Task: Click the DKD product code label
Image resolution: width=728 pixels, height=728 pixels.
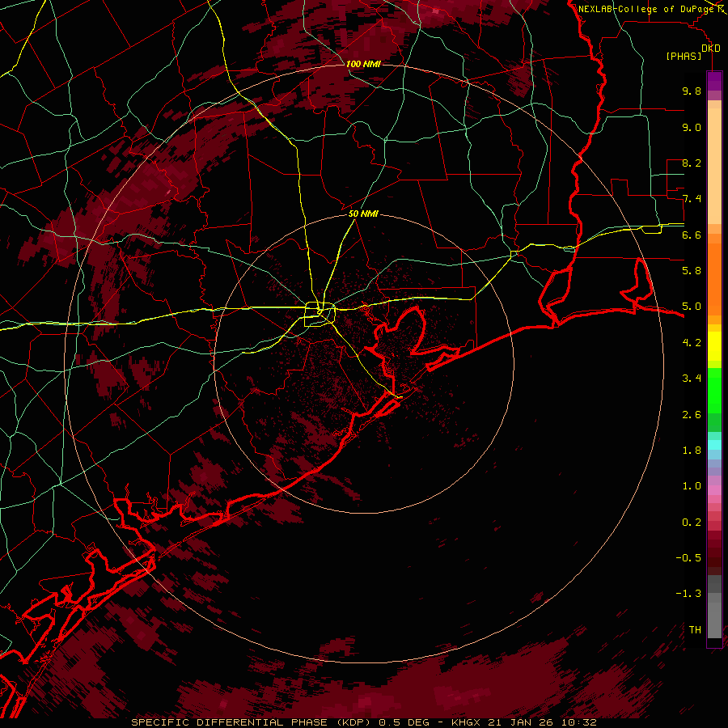Action: coord(711,49)
